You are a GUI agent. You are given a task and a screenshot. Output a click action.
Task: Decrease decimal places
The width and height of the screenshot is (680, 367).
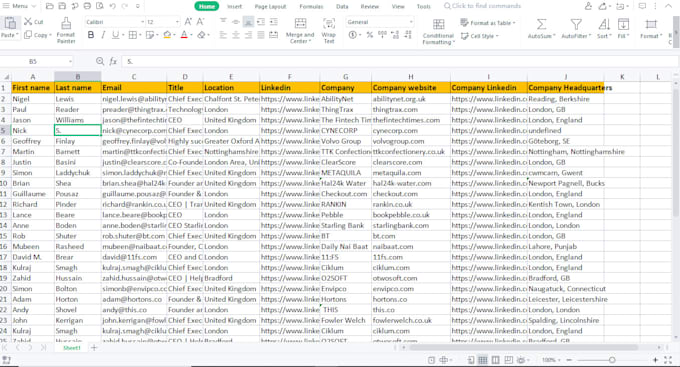(x=408, y=35)
